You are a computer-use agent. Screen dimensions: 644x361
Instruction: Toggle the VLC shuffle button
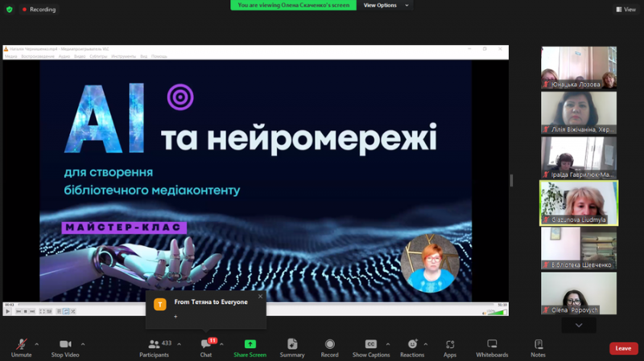point(73,311)
